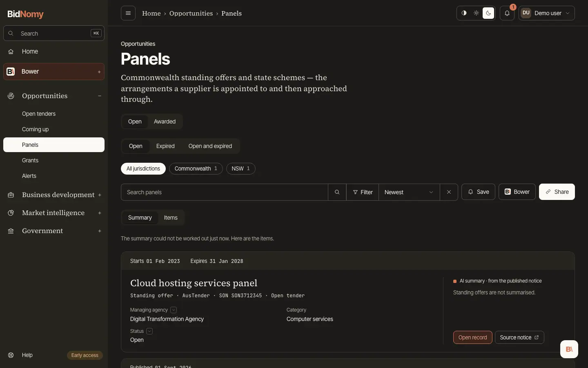588x368 pixels.
Task: Switch to light theme sun icon
Action: pos(476,13)
